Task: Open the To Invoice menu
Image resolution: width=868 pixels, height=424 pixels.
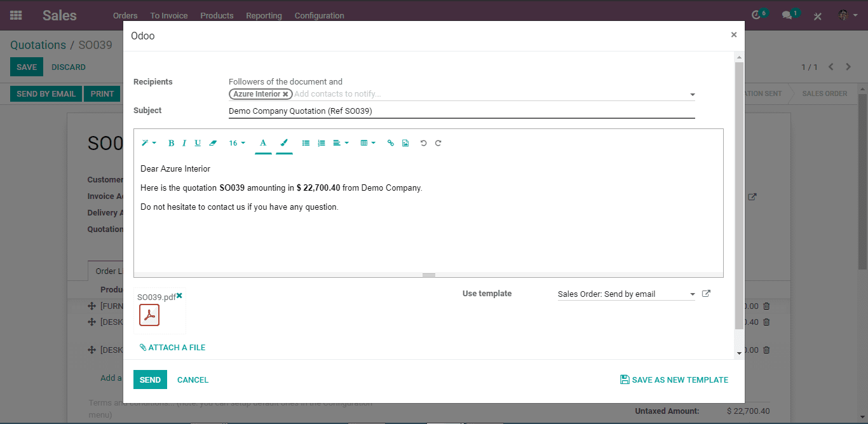Action: (x=169, y=15)
